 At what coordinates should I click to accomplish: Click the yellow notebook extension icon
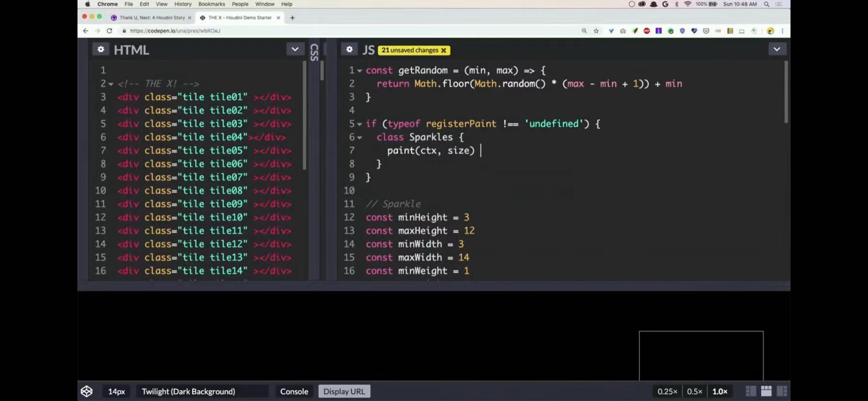(x=730, y=31)
